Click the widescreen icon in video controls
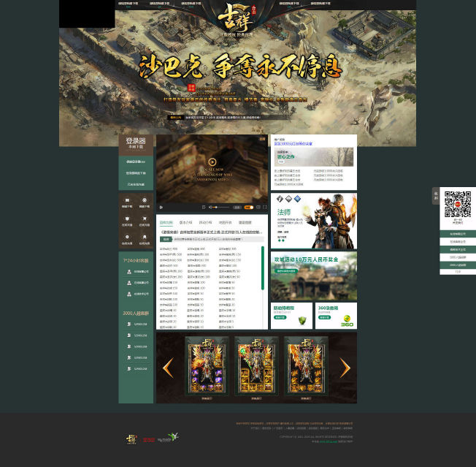Image resolution: width=476 pixels, height=467 pixels. pyautogui.click(x=258, y=208)
